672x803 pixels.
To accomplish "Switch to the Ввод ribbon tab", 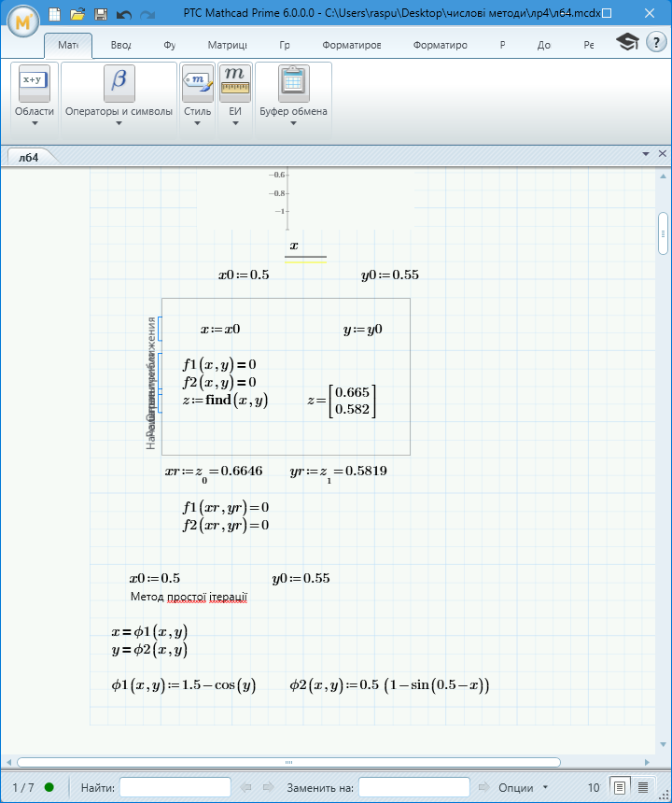I will [120, 45].
